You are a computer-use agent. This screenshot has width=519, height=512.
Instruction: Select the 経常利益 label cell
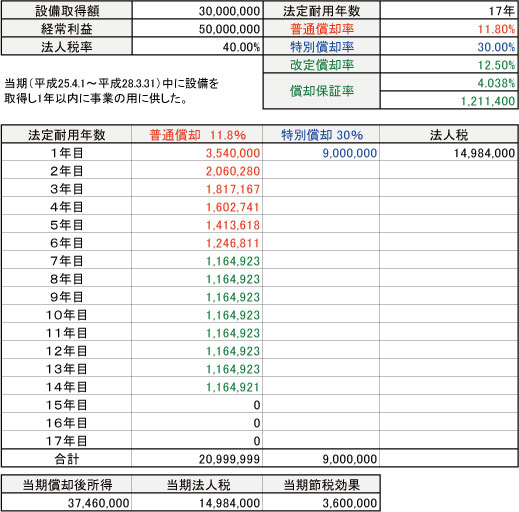[67, 29]
